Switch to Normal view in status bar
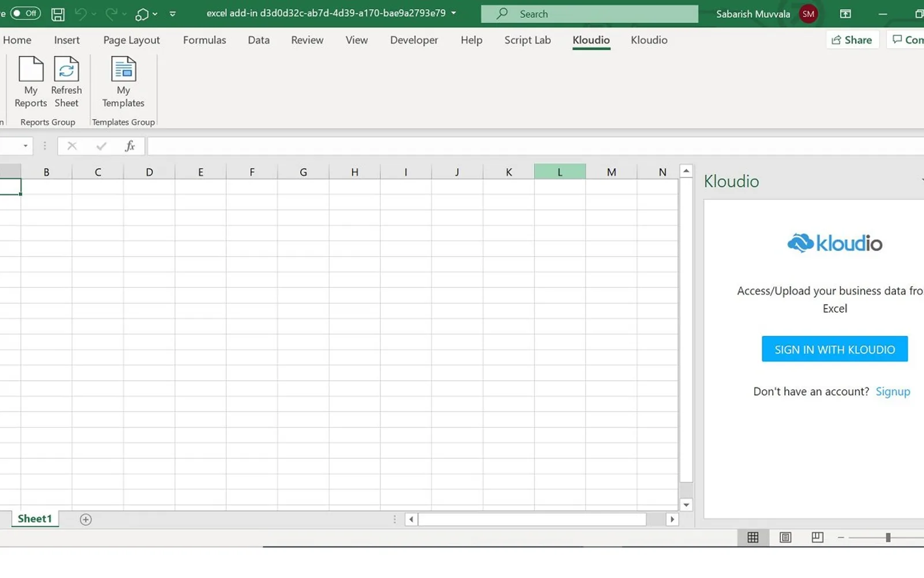 click(753, 538)
